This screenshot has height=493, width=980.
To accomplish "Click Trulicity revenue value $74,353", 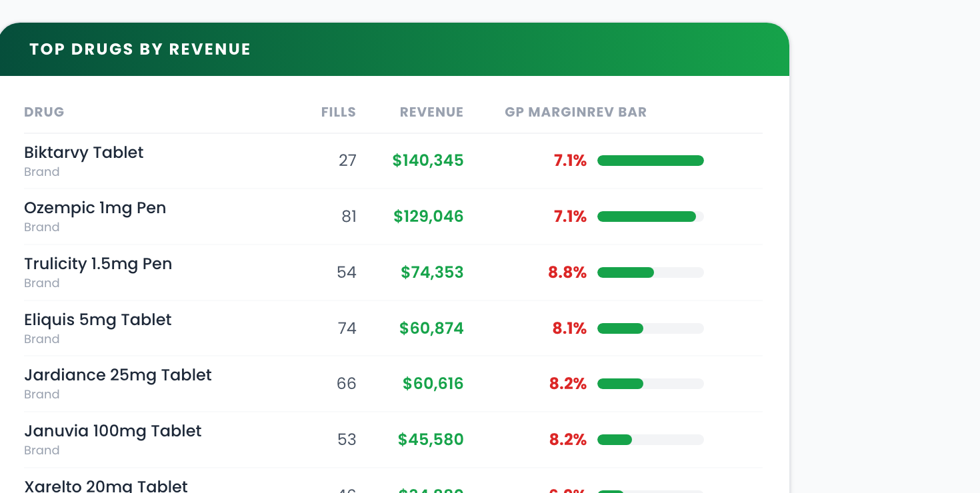I will tap(432, 272).
